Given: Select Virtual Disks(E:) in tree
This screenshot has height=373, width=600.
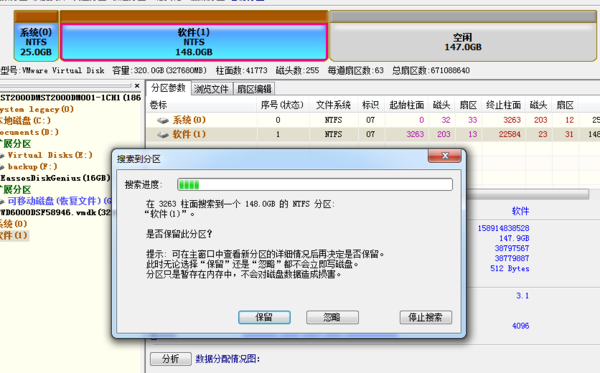Looking at the screenshot, I should pos(50,155).
